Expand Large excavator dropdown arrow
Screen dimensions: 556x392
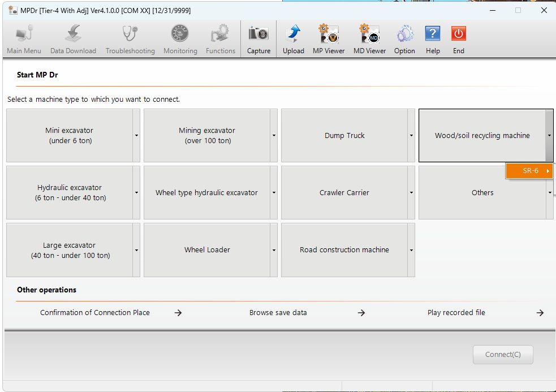pos(136,250)
